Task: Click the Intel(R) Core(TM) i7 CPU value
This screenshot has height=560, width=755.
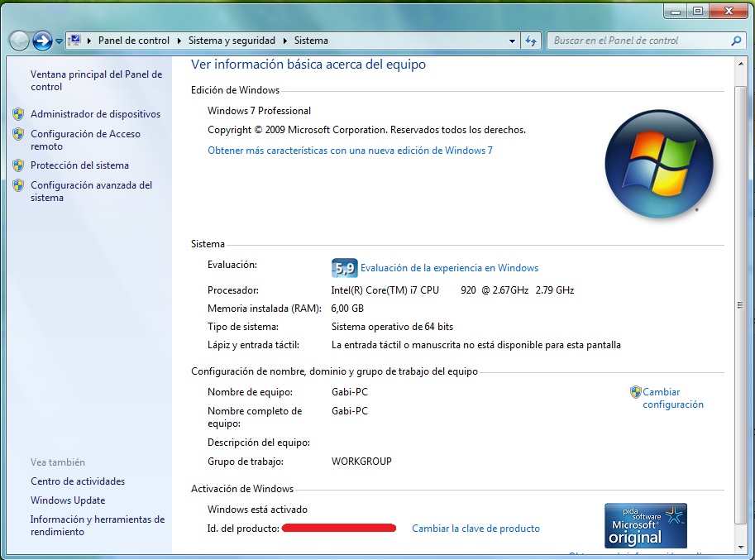Action: tap(452, 290)
